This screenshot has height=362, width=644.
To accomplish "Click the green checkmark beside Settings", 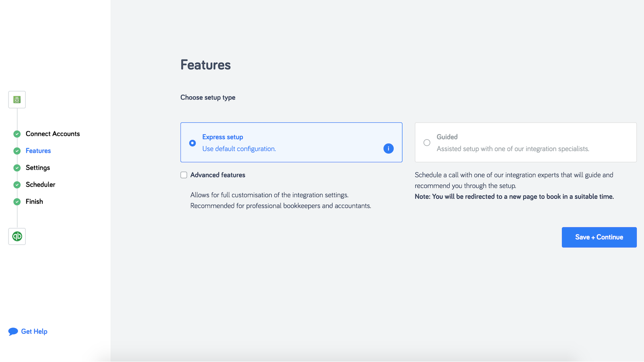I will pos(17,168).
